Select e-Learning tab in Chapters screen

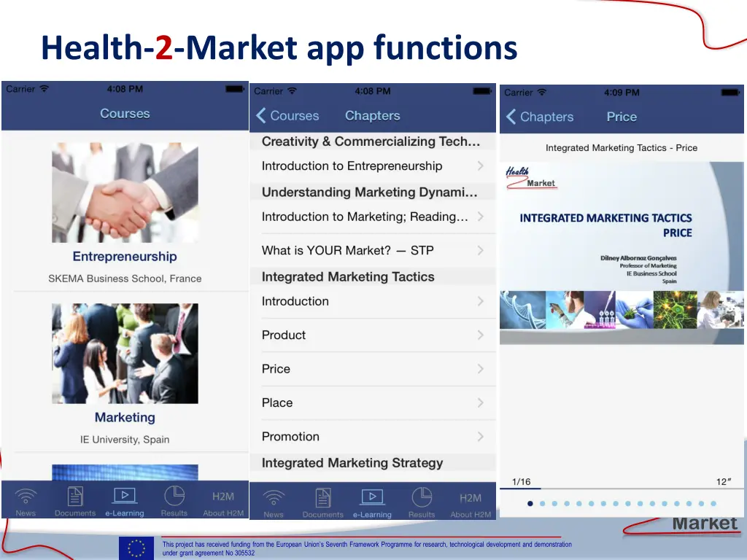[x=372, y=503]
